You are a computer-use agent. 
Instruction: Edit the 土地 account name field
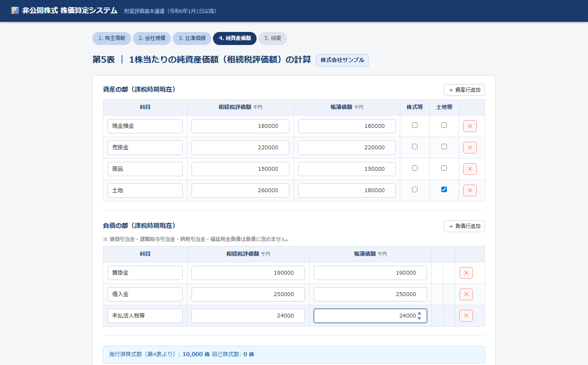[145, 190]
